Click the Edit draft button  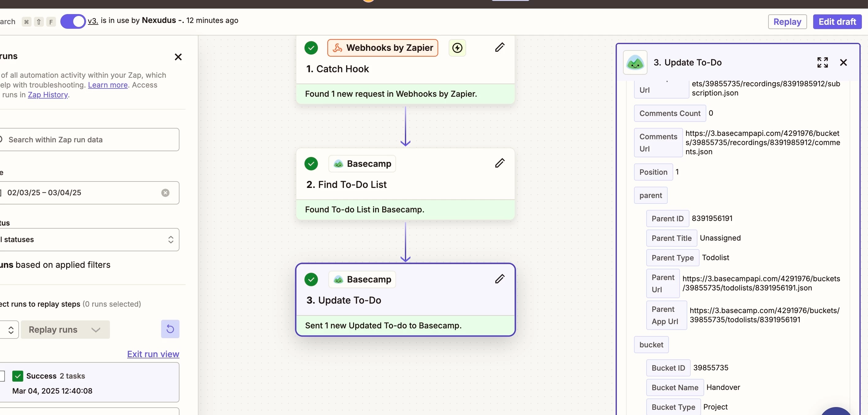837,21
